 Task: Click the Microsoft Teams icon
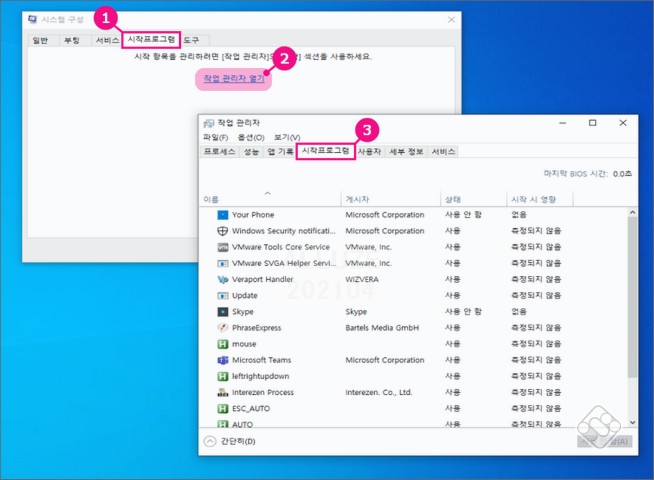click(x=223, y=360)
